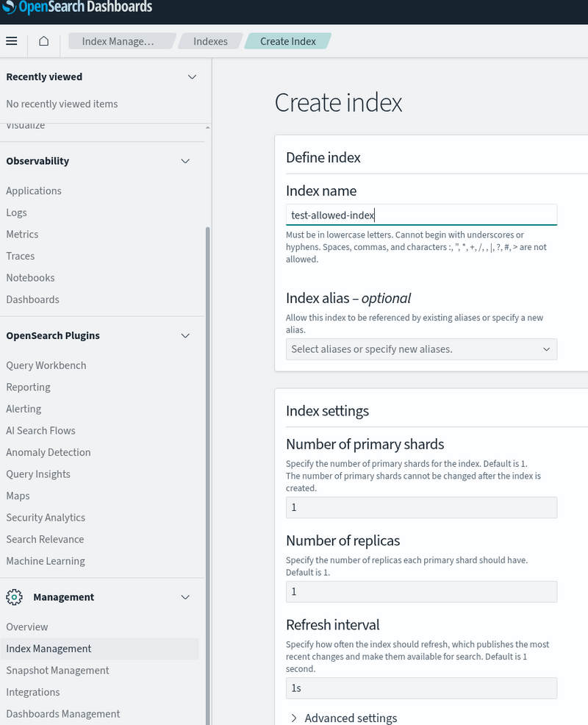Expand Advanced settings
The width and height of the screenshot is (588, 725).
click(x=343, y=718)
